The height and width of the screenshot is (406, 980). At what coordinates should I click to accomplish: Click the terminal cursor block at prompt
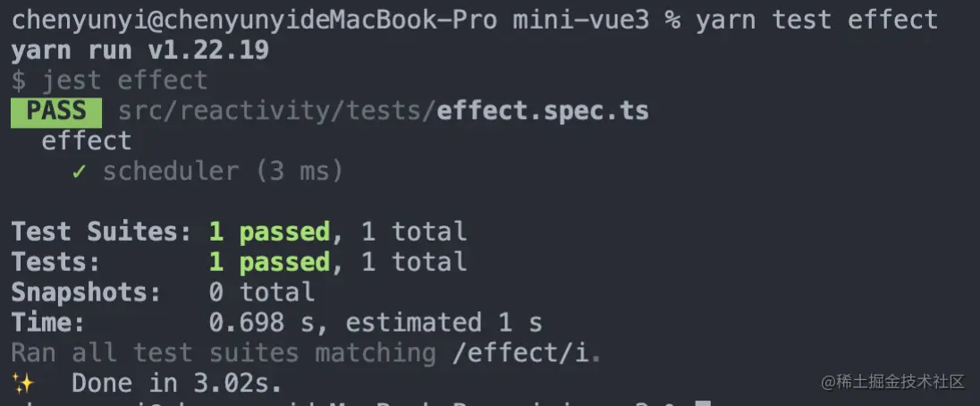pos(704,403)
